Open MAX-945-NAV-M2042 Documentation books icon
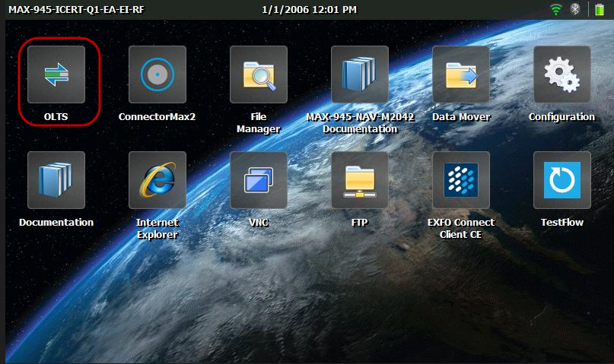614x364 pixels. 360,74
